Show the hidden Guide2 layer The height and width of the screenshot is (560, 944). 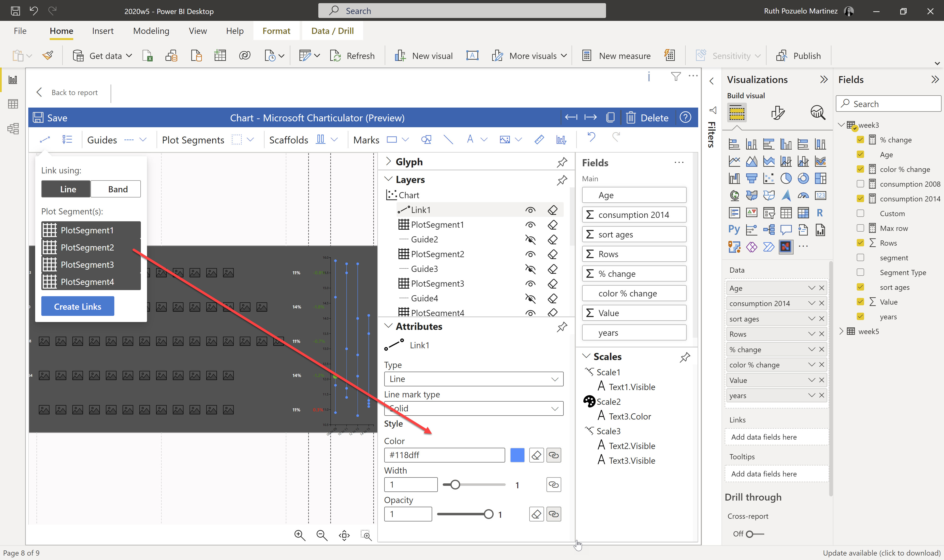coord(530,240)
